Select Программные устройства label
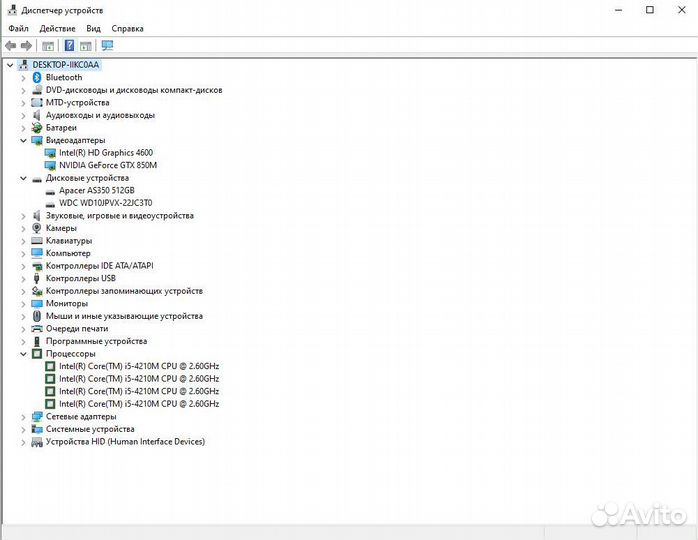698x540 pixels. [96, 341]
